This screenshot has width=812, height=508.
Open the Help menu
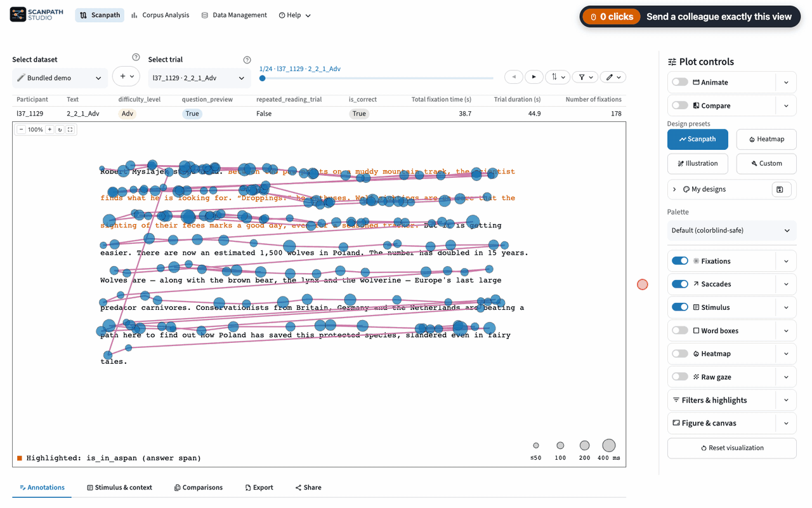[x=295, y=15]
